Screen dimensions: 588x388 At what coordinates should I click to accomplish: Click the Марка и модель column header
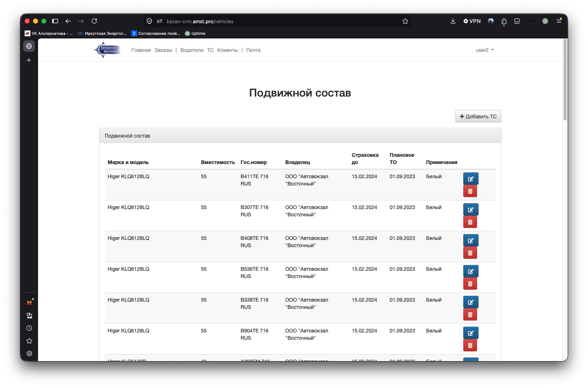click(x=128, y=162)
